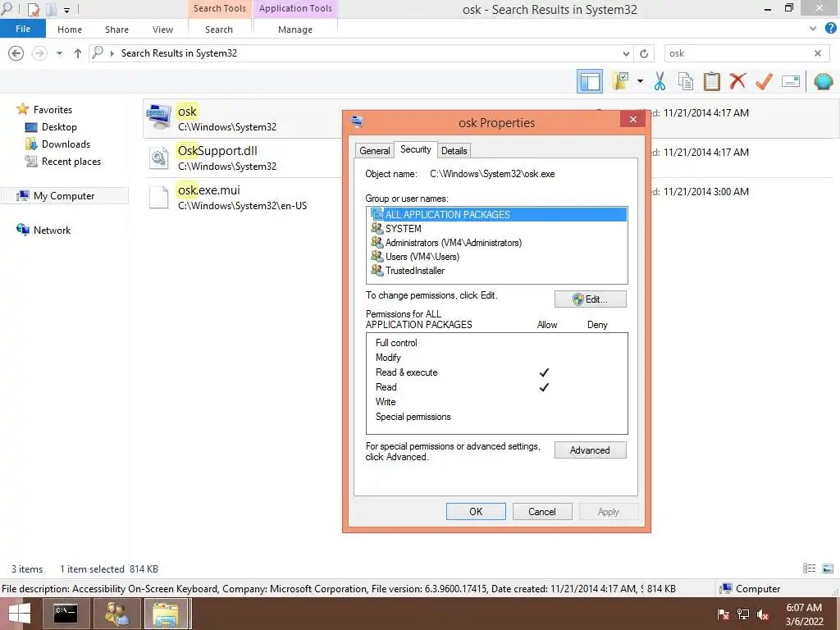
Task: Open the Search ribbon tab
Action: click(219, 30)
